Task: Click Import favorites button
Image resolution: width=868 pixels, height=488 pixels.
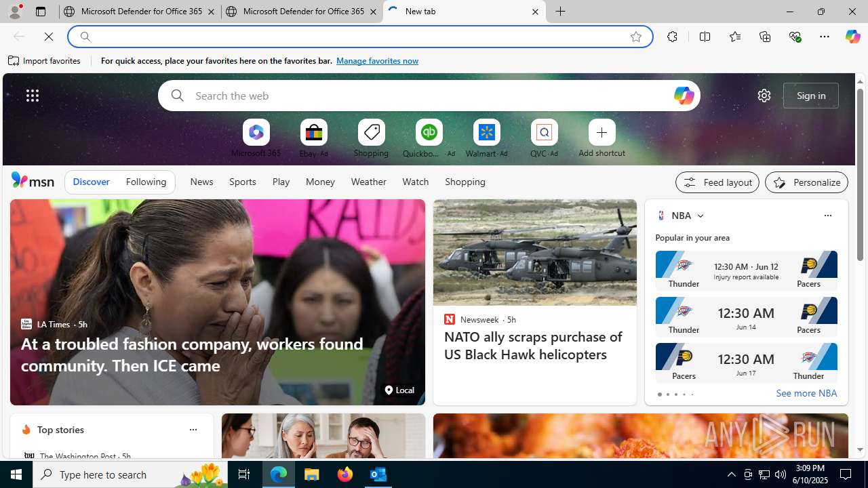Action: [45, 61]
